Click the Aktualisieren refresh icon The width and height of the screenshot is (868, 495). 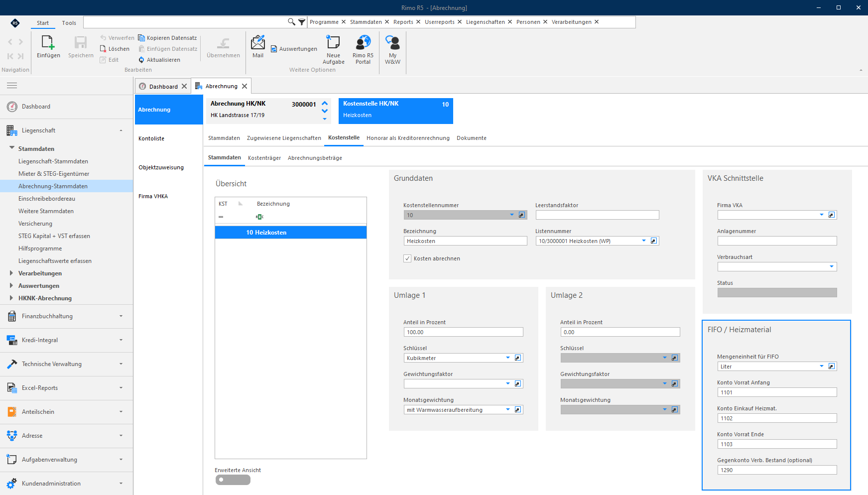coord(141,60)
